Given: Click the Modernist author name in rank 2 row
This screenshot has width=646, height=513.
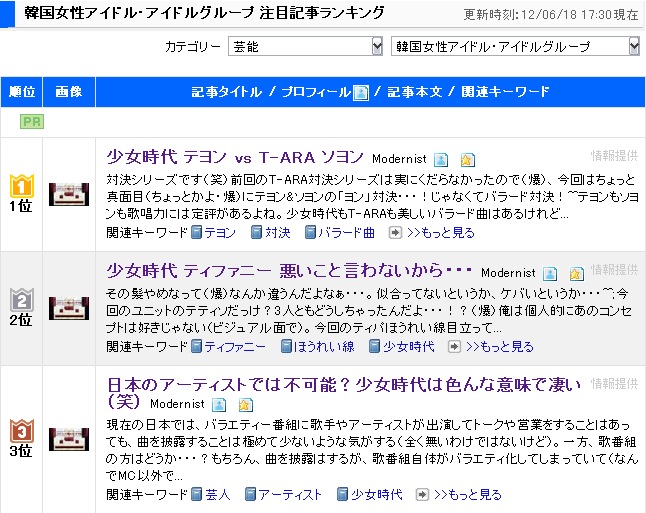Looking at the screenshot, I should (508, 273).
